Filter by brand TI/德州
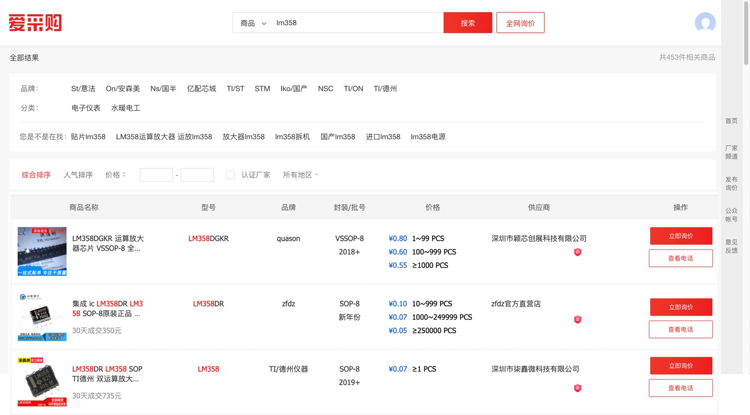 tap(385, 88)
